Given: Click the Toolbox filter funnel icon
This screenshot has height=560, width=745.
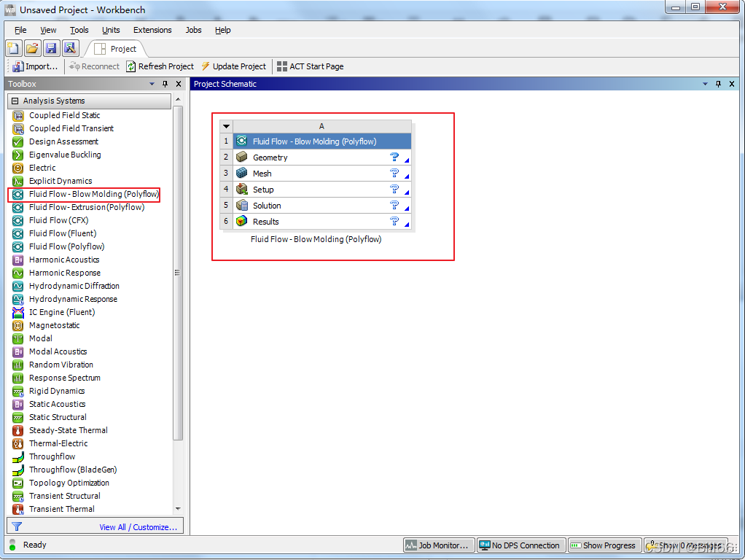Looking at the screenshot, I should [17, 526].
